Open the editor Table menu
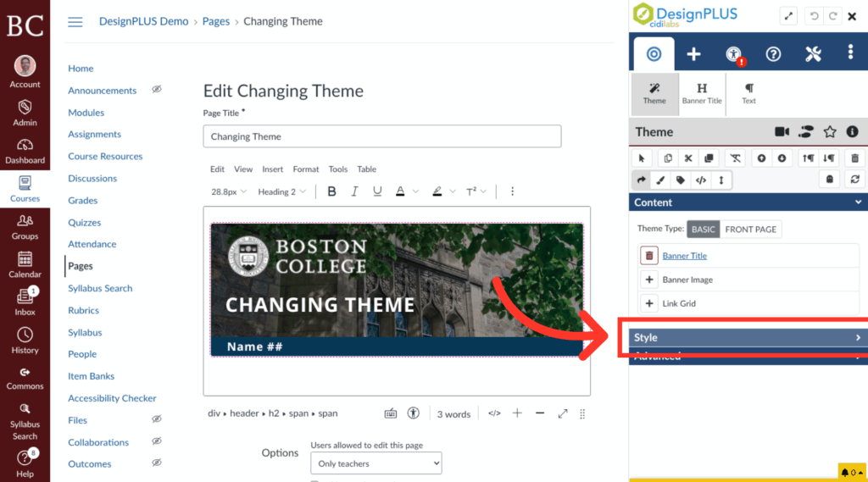The image size is (868, 482). coord(366,169)
